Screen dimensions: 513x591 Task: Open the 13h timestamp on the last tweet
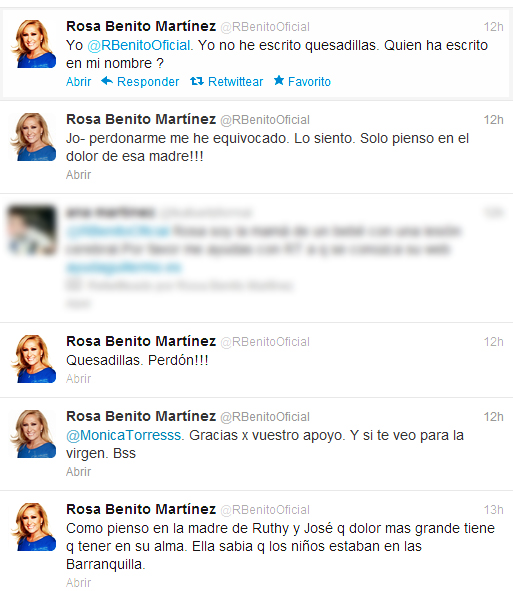[494, 510]
